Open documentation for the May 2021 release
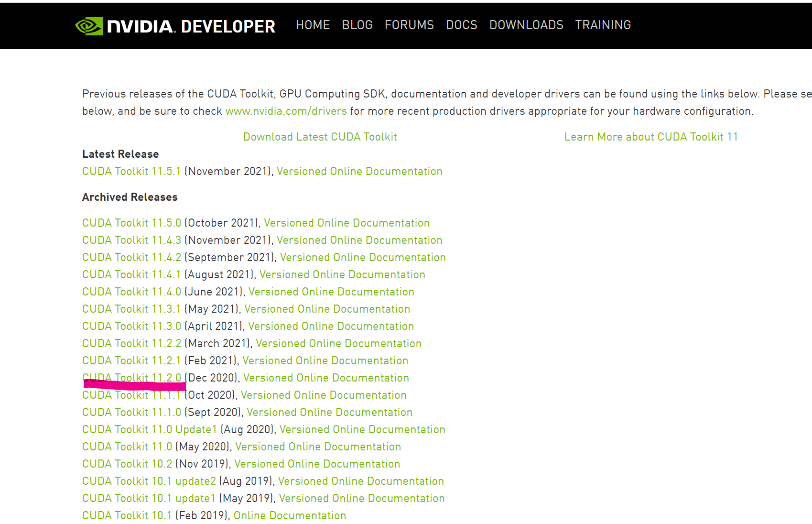Image resolution: width=812 pixels, height=524 pixels. tap(327, 309)
